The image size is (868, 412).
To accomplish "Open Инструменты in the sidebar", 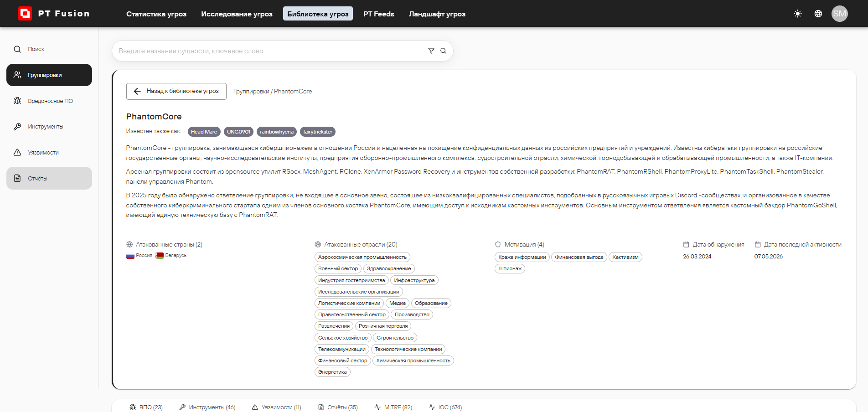I will (49, 127).
